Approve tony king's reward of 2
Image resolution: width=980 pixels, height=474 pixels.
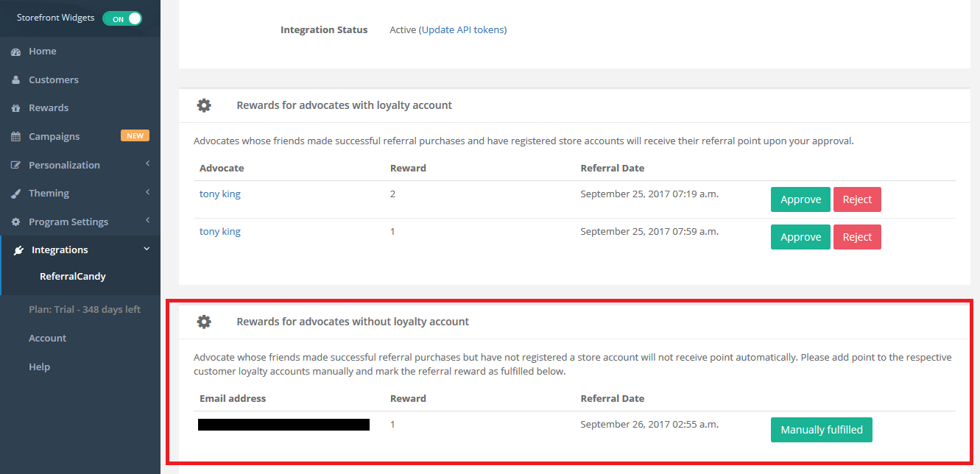[x=800, y=199]
